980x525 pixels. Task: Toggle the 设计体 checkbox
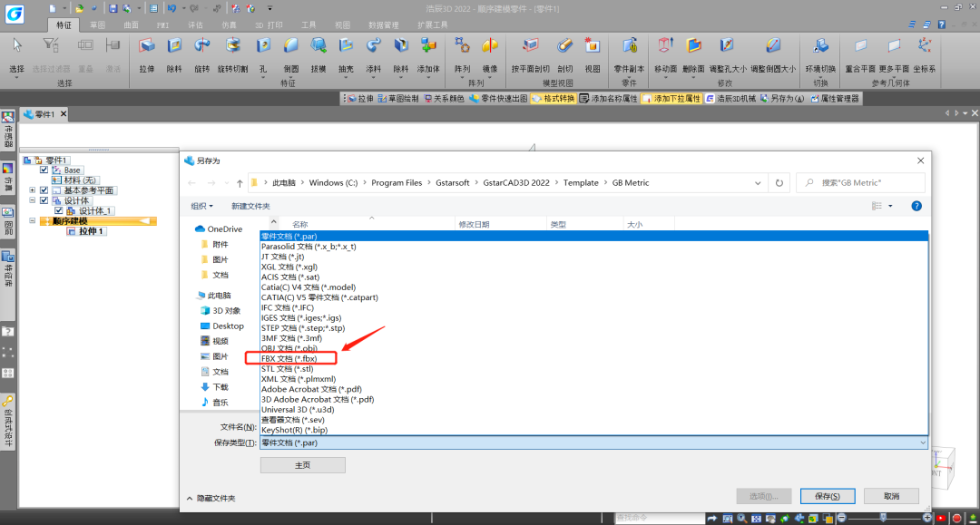[44, 200]
